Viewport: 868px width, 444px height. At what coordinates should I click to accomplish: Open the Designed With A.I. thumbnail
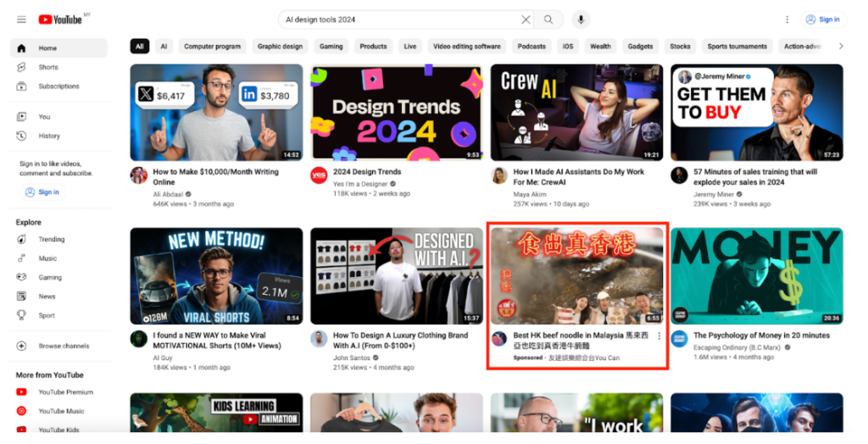click(397, 275)
